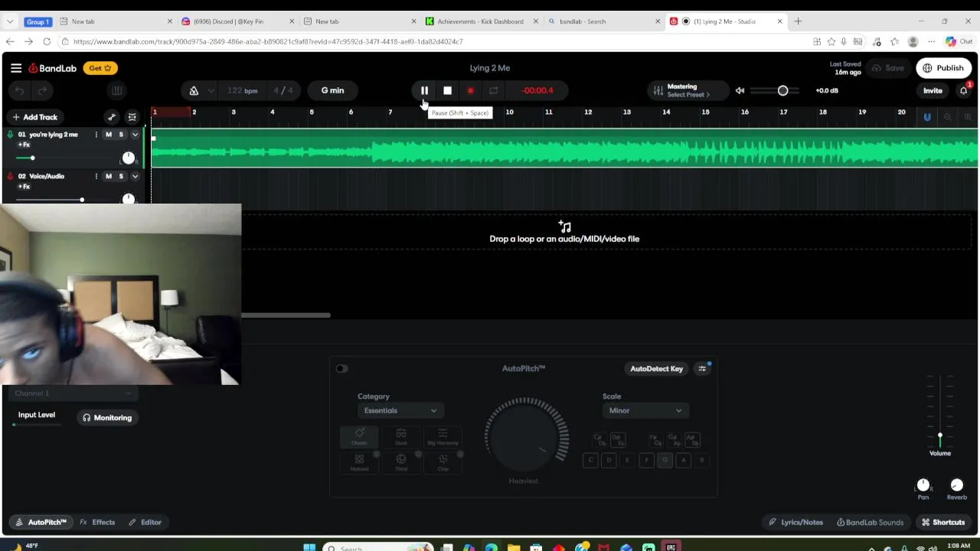Select the green audio waveform region
980x551 pixels.
(564, 149)
